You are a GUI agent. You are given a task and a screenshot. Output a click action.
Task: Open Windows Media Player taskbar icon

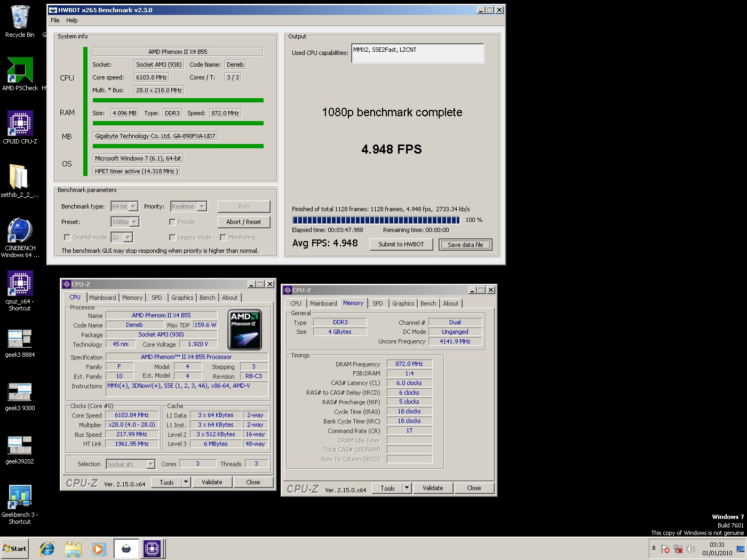coord(99,549)
